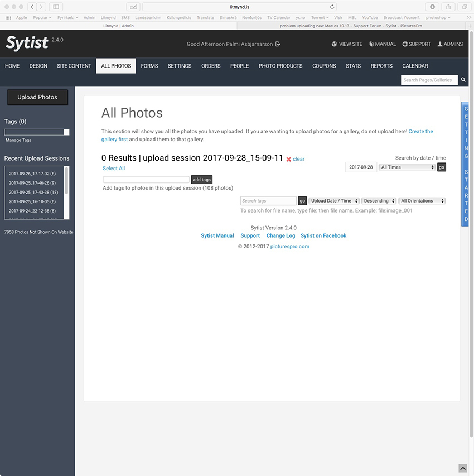Click go button next to Search tags
474x476 pixels.
tap(302, 201)
